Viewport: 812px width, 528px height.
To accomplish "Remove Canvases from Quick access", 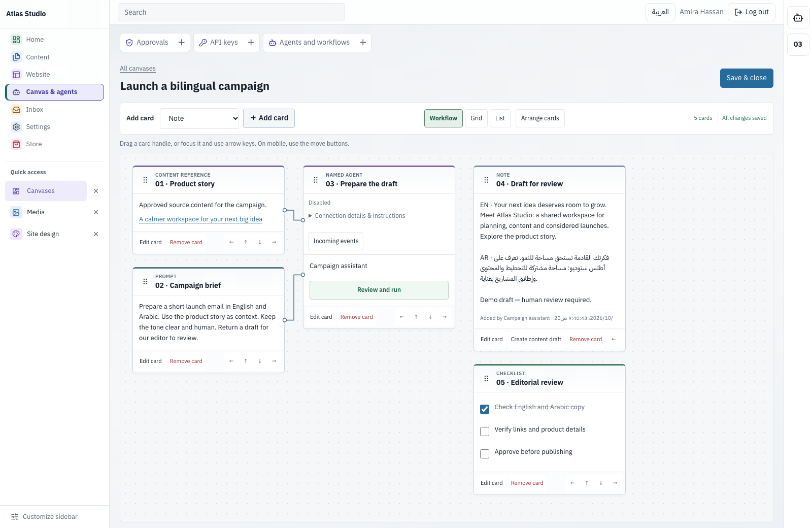I will pos(96,191).
